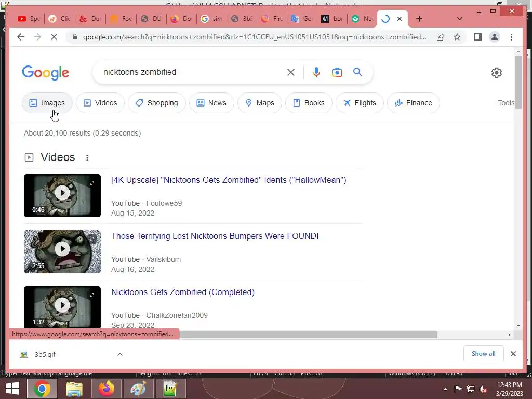Search by image with camera icon
This screenshot has width=532, height=399.
[x=337, y=72]
